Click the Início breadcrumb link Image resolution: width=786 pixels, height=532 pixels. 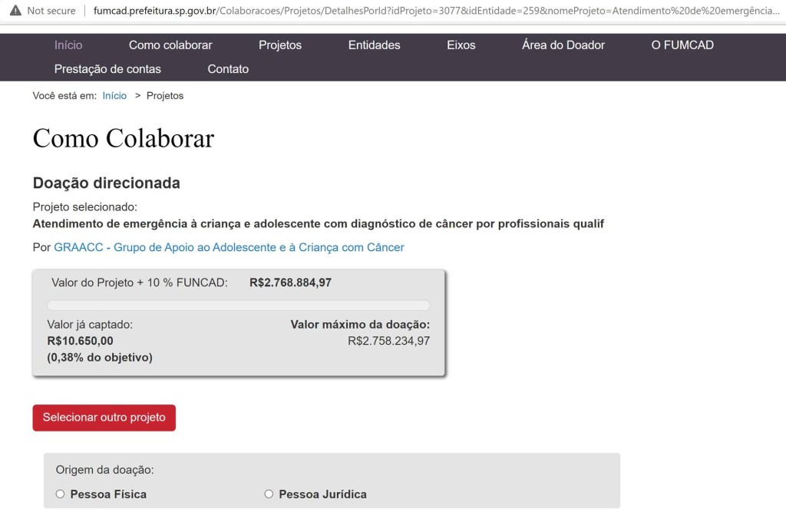114,96
